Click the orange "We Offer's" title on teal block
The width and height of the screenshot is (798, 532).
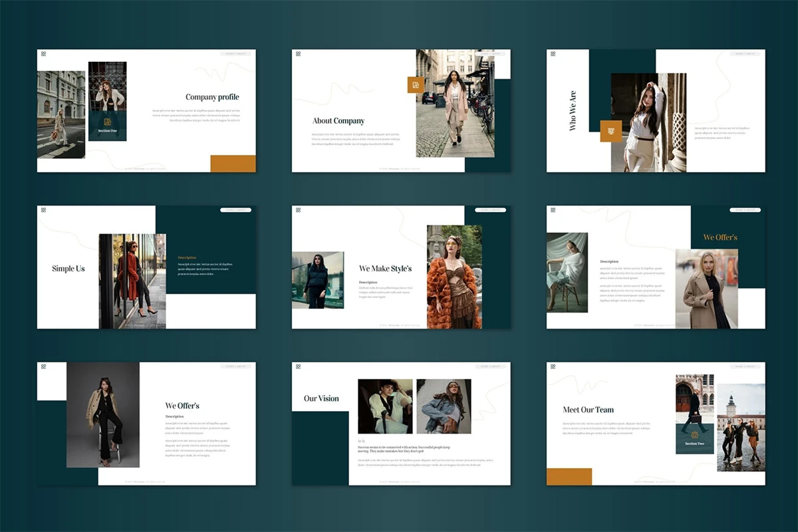coord(720,237)
